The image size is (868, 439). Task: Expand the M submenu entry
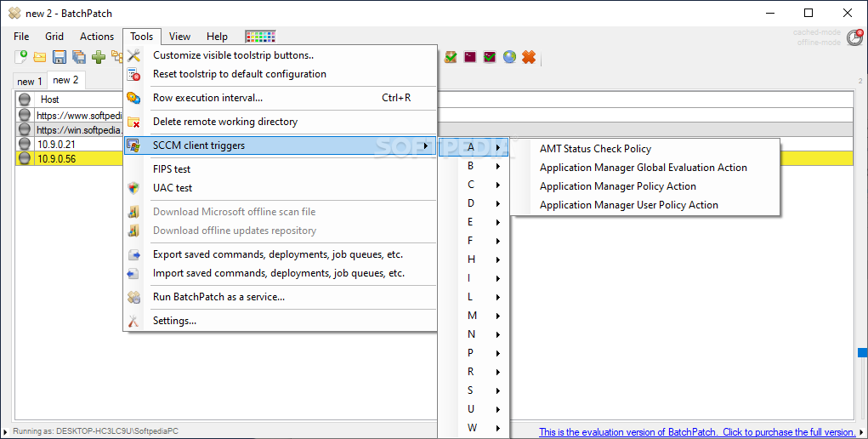coord(474,316)
